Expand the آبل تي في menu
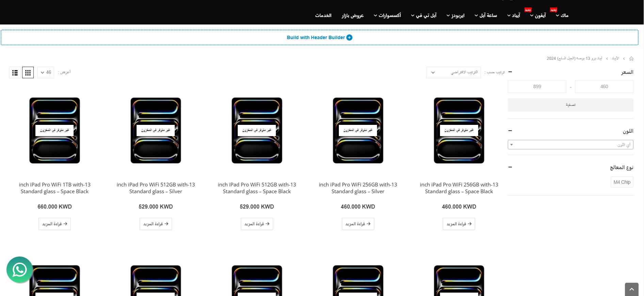 pos(424,15)
